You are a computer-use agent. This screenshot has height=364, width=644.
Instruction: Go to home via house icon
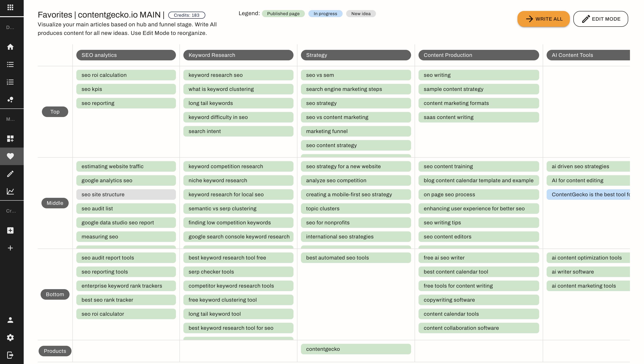(x=10, y=47)
